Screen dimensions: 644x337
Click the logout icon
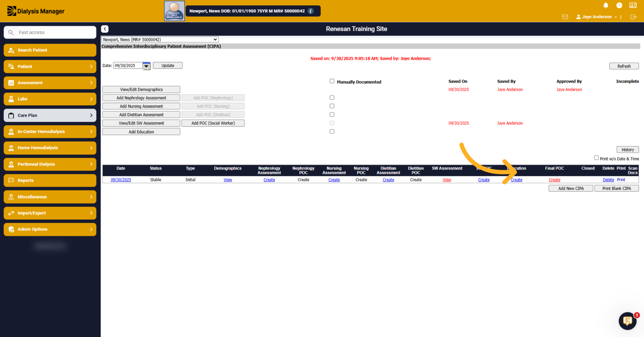click(633, 17)
